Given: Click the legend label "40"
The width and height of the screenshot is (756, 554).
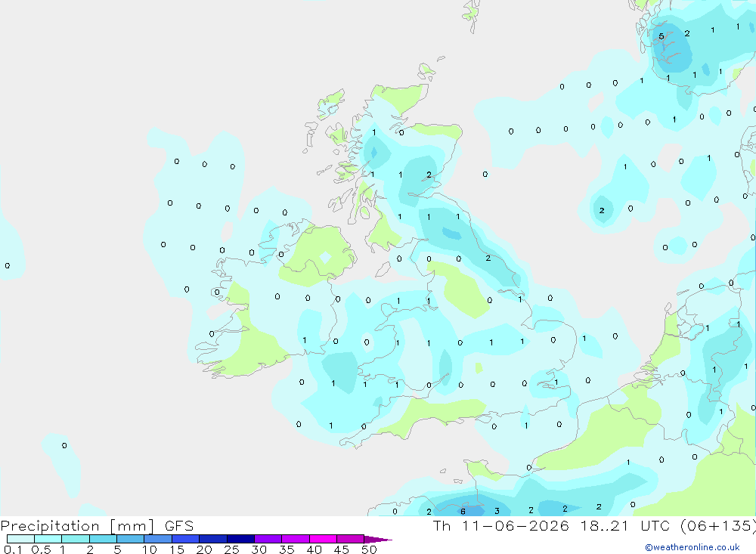Looking at the screenshot, I should point(314,549).
